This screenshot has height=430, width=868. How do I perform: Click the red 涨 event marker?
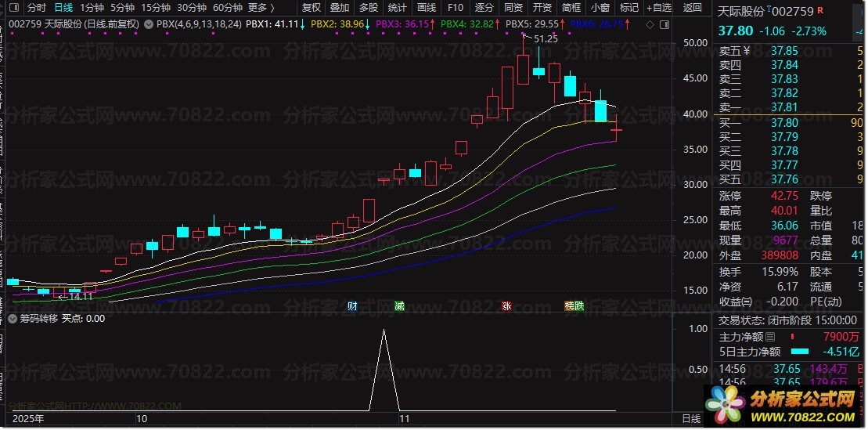pos(506,306)
